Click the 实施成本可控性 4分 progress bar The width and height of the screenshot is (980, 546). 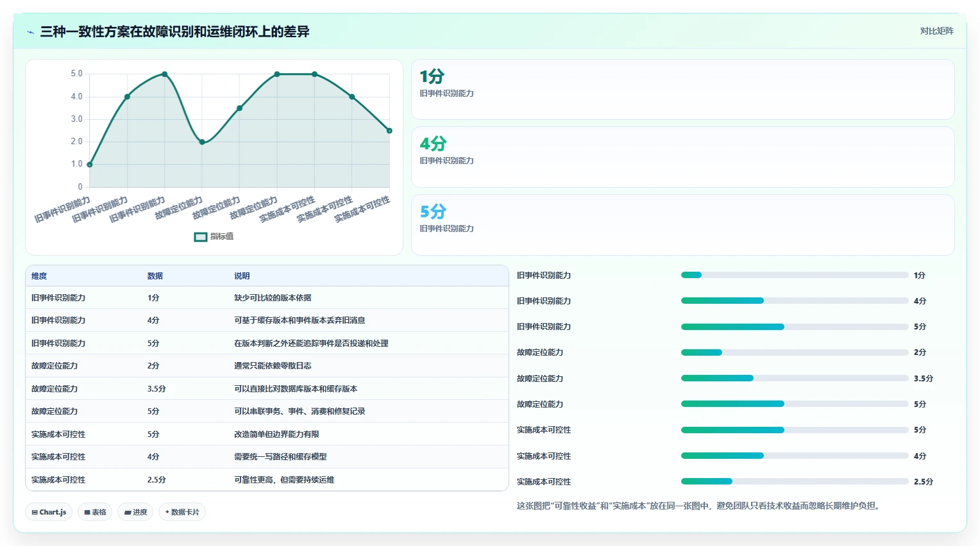(795, 456)
